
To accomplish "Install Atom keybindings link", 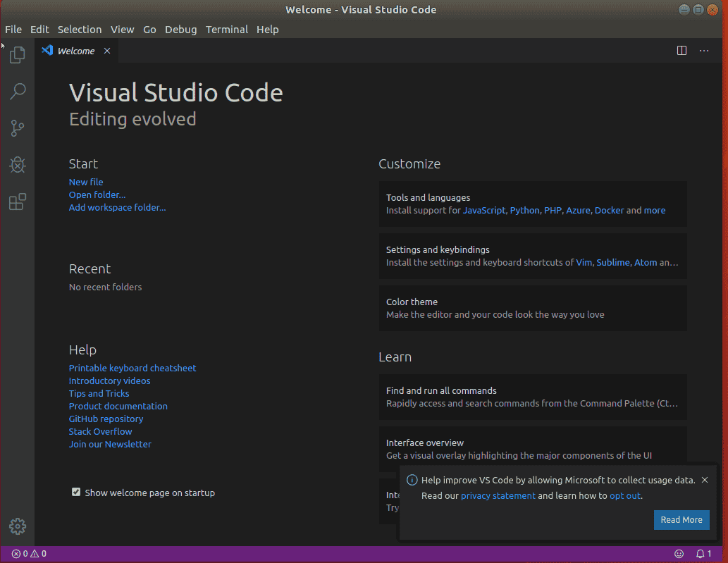I will [646, 263].
